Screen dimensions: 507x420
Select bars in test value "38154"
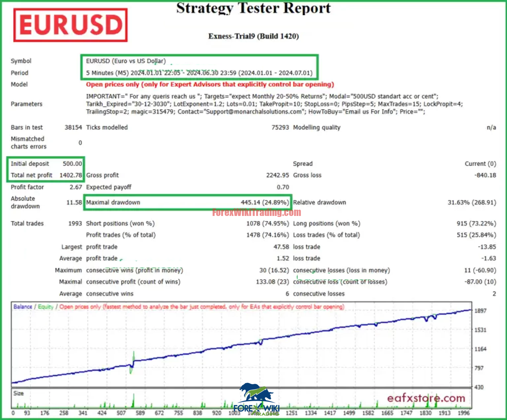click(73, 127)
